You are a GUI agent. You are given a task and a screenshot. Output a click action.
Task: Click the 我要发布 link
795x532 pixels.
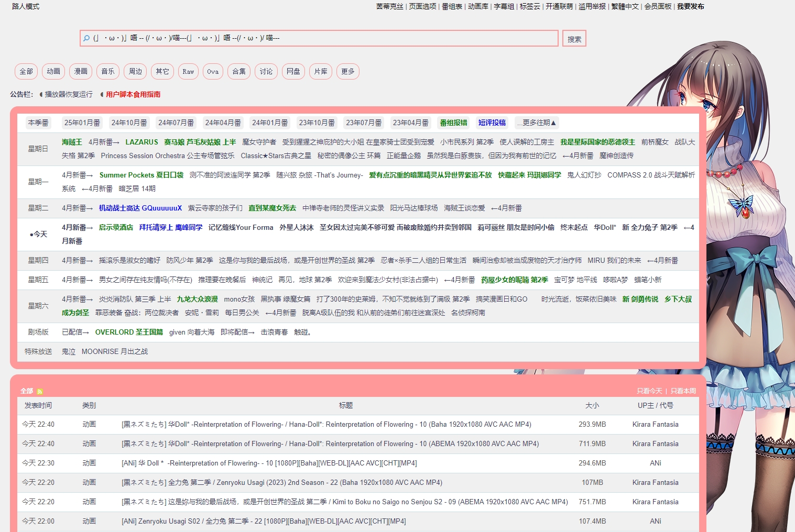690,6
